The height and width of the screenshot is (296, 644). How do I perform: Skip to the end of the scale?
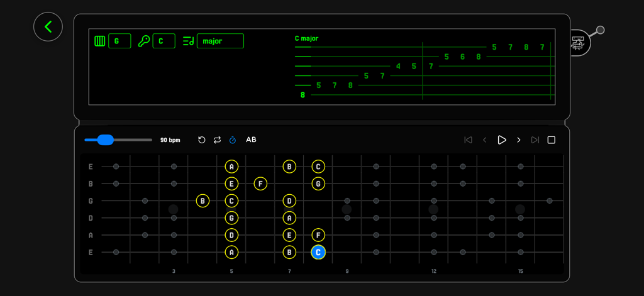coord(535,140)
